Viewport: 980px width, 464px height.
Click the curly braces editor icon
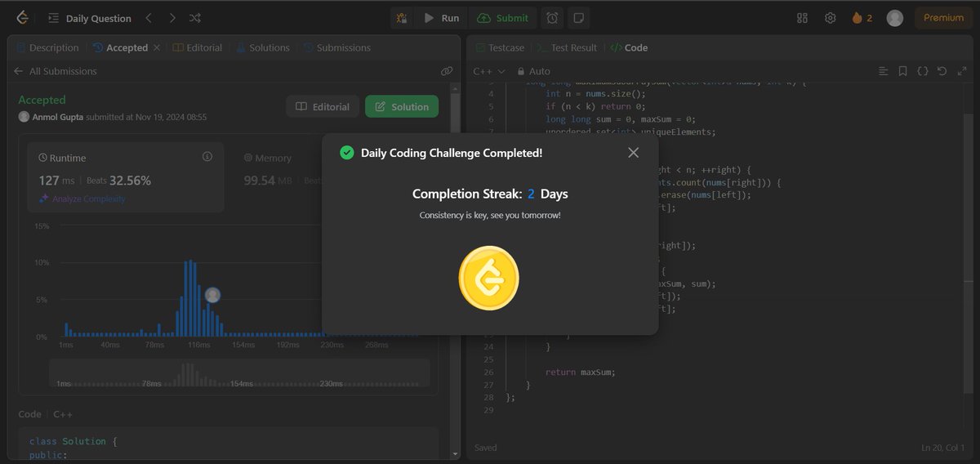tap(922, 71)
